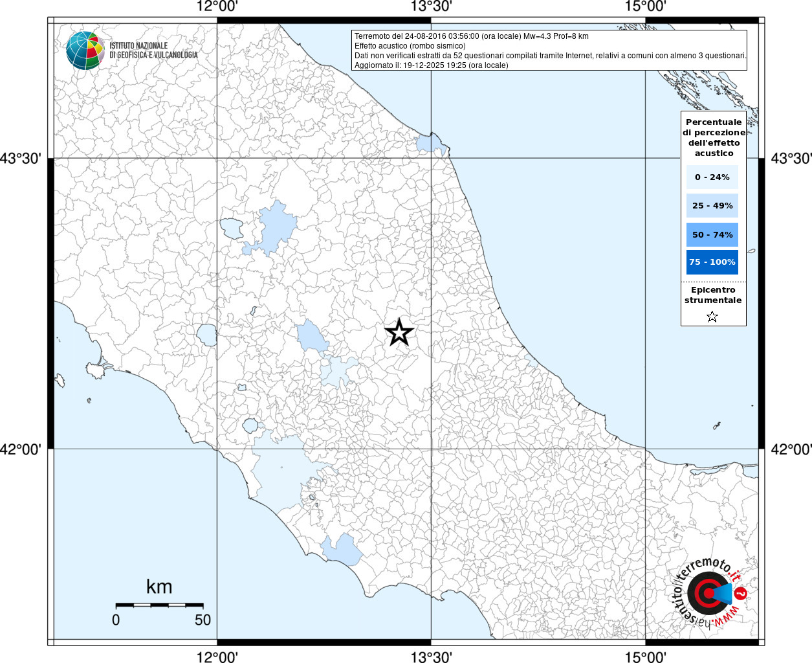Click the 'Effetto acustico (rombo sismico)' line
This screenshot has width=812, height=663.
410,46
